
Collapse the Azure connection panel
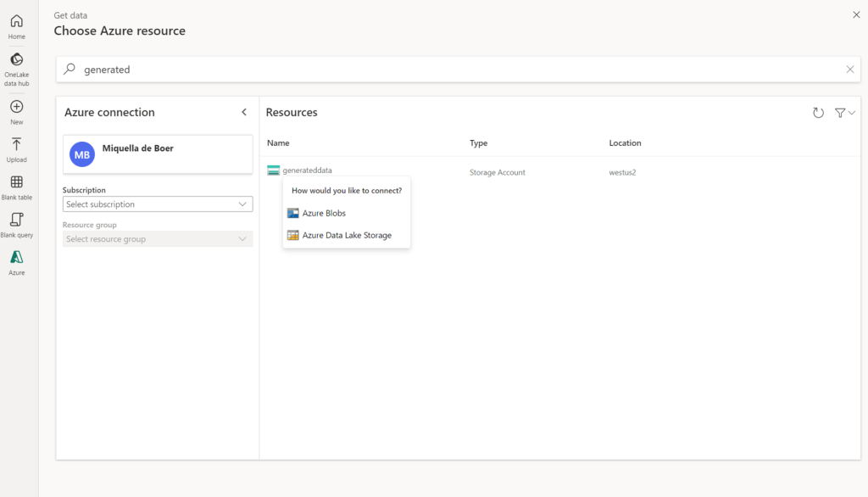(x=244, y=112)
